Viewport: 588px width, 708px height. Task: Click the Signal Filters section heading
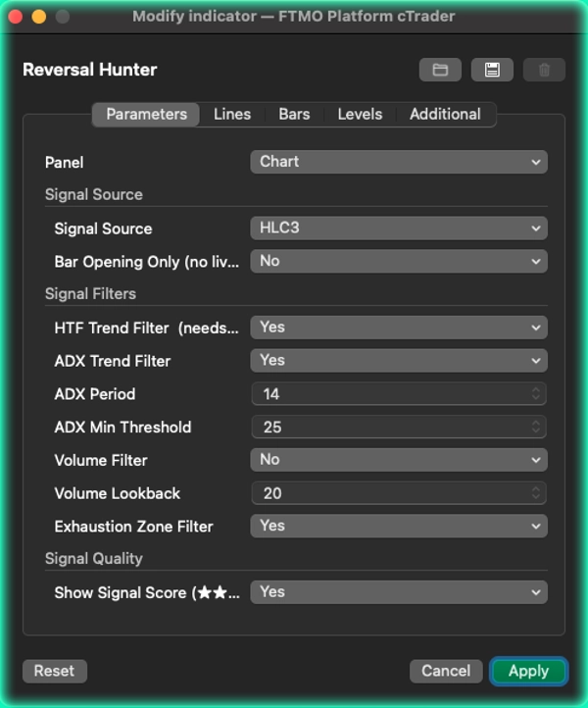[x=90, y=294]
